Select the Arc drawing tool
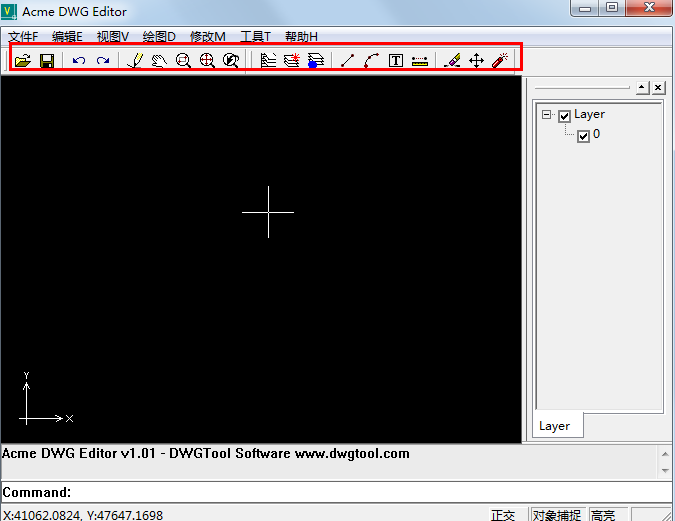Image resolution: width=675 pixels, height=521 pixels. pos(372,60)
